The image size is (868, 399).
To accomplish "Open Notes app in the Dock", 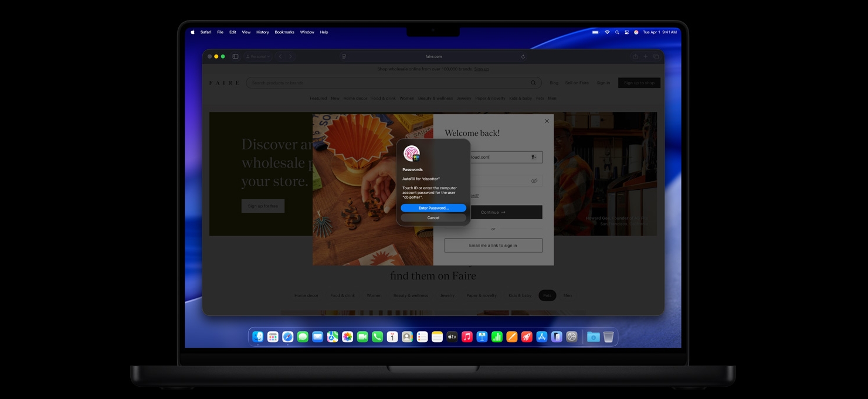I will pos(437,337).
